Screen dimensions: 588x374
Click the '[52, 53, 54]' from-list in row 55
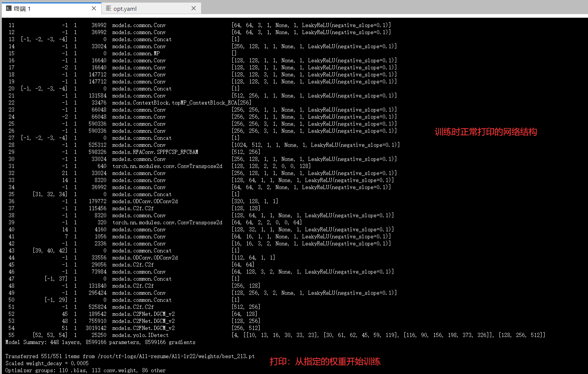tap(50, 335)
